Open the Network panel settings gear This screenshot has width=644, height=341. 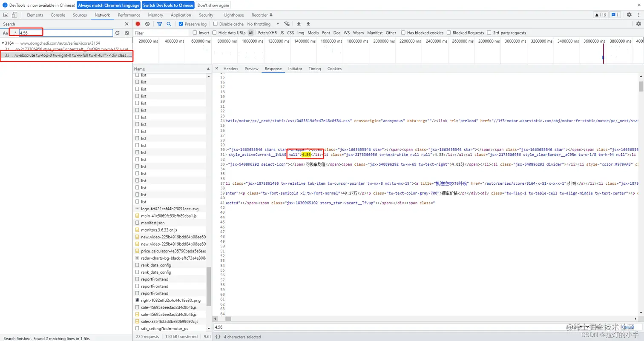[x=638, y=24]
